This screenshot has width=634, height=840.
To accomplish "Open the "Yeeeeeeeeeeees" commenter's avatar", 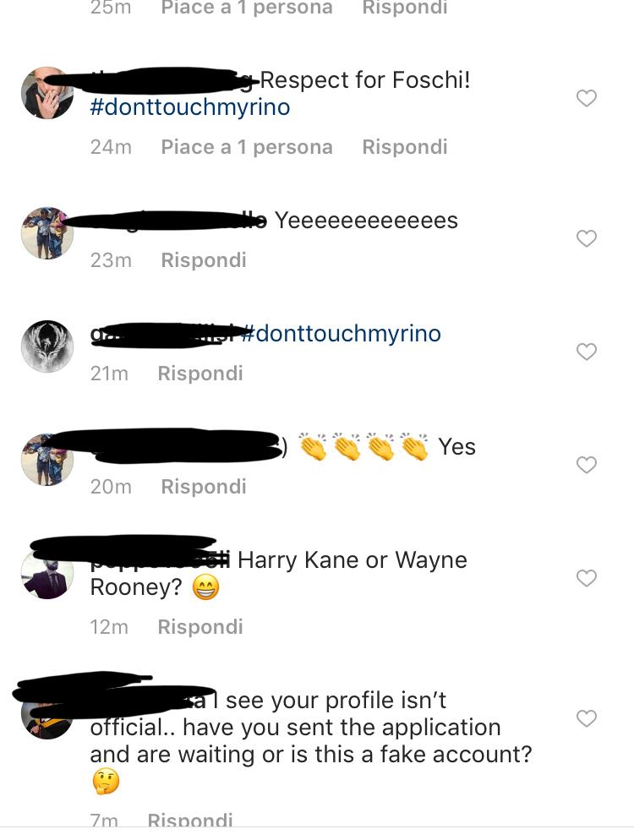I will point(47,233).
